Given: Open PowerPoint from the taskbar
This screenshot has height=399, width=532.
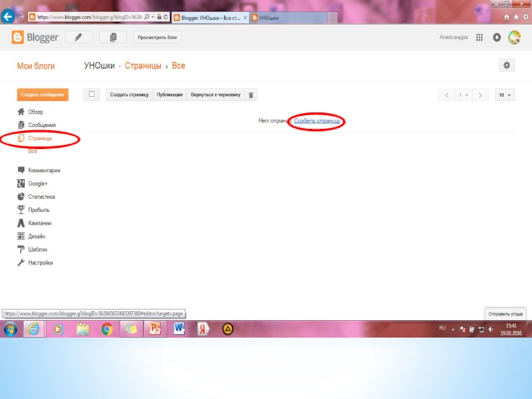Looking at the screenshot, I should click(155, 329).
